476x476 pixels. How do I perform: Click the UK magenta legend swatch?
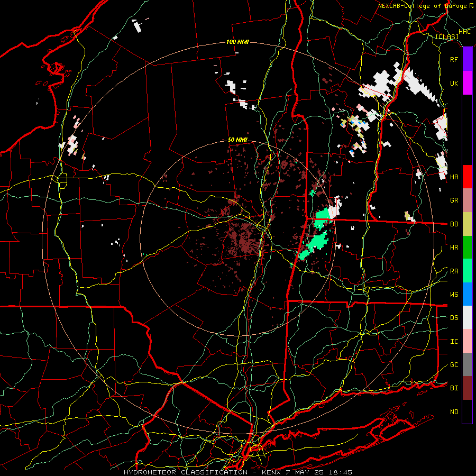(x=467, y=83)
